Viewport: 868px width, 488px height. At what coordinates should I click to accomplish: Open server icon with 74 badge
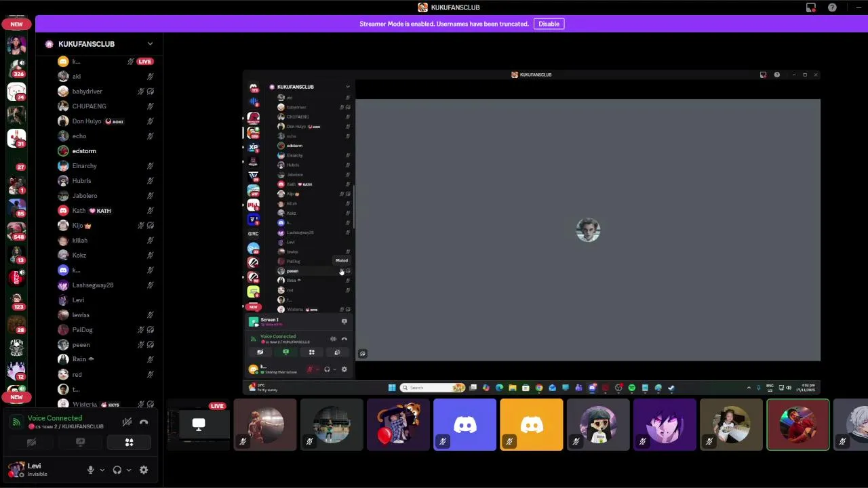(16, 91)
